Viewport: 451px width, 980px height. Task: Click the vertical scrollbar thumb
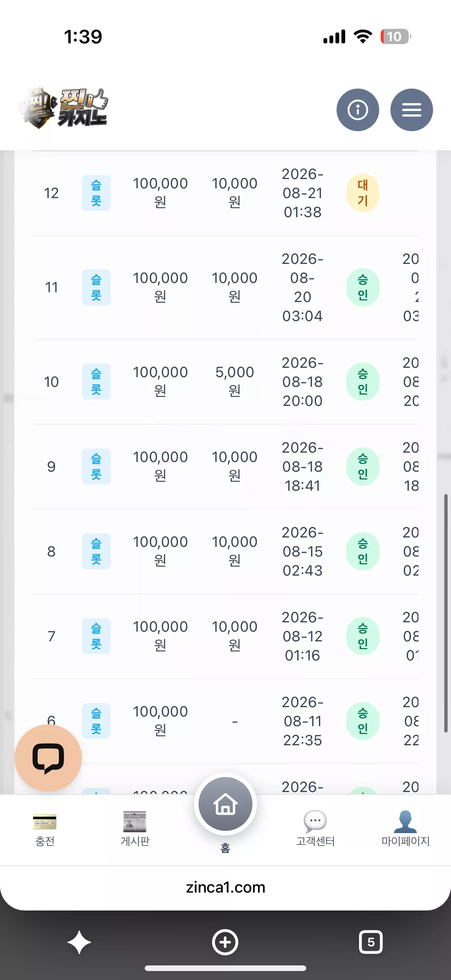tap(446, 613)
